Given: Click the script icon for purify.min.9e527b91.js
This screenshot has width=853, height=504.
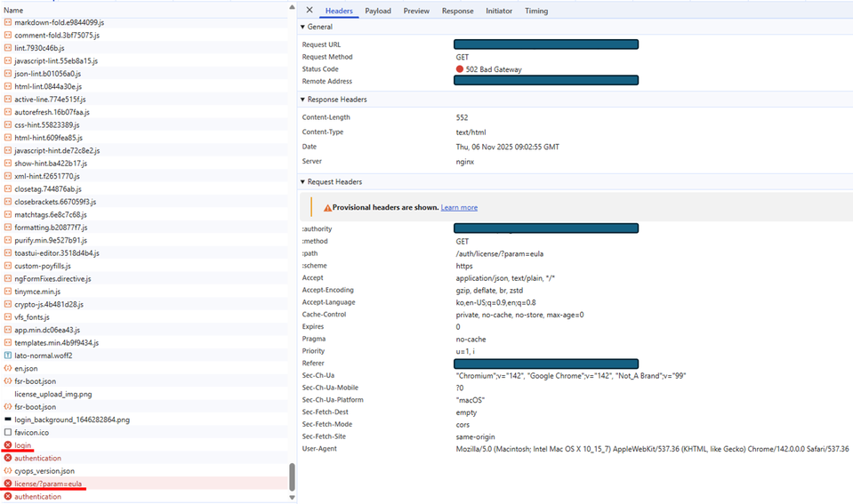Looking at the screenshot, I should point(8,240).
